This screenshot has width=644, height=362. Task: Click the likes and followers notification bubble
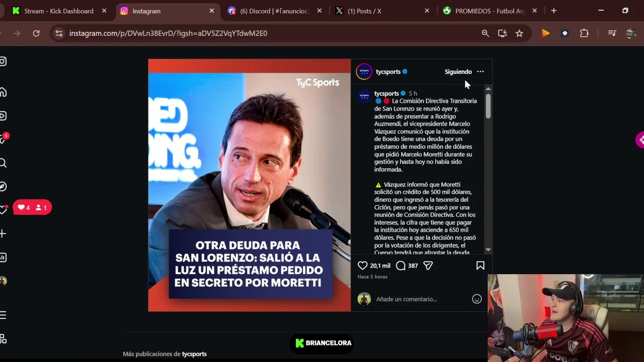coord(32,208)
